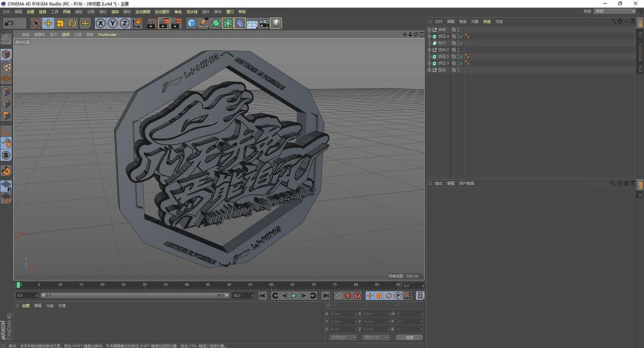The image size is (644, 348).
Task: Switch to Texture mode in left sidebar
Action: click(x=6, y=66)
